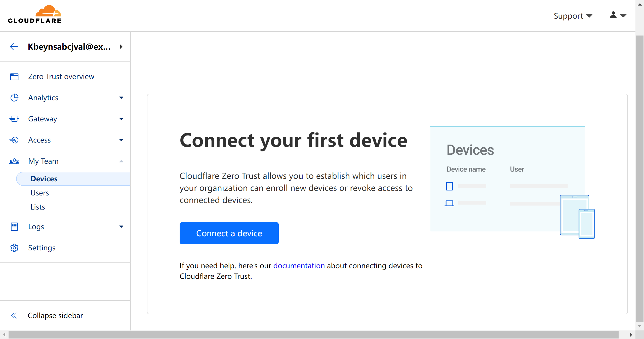Click the Settings gear icon
The height and width of the screenshot is (339, 644).
[x=14, y=248]
